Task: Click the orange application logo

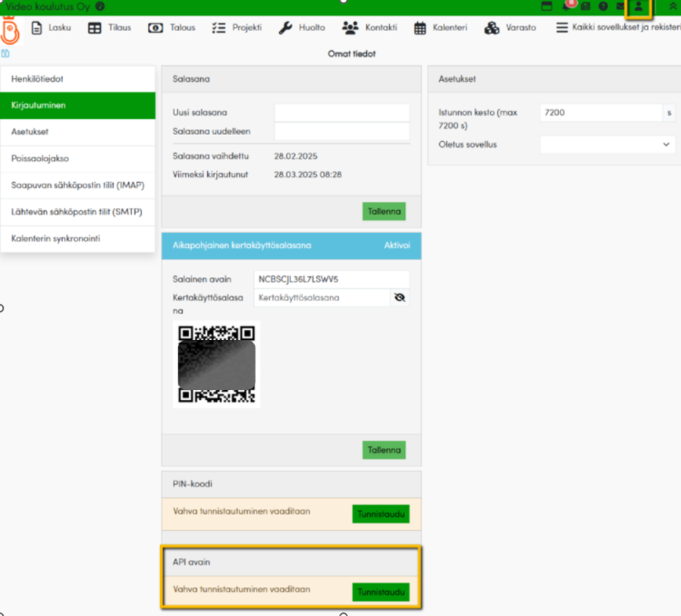Action: [11, 32]
